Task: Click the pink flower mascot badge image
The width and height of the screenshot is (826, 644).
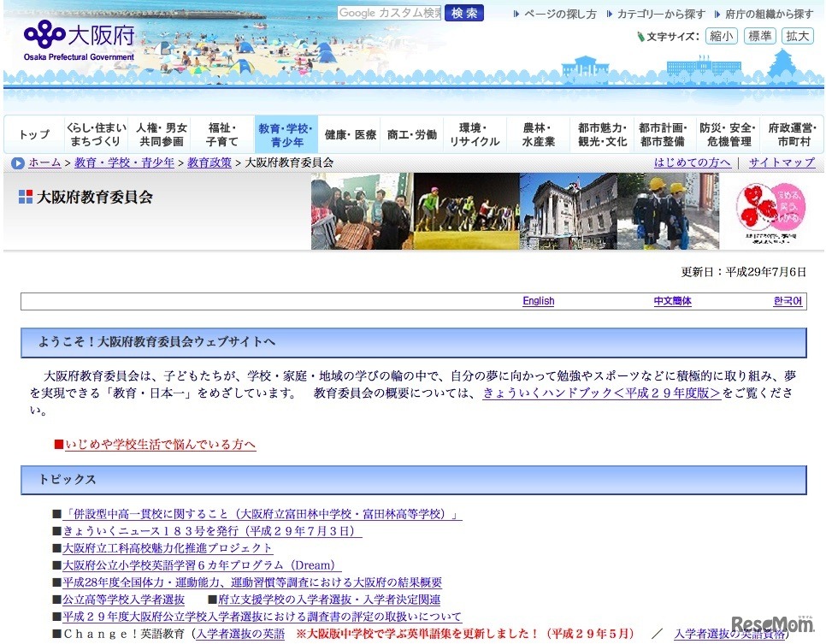Action: (768, 211)
